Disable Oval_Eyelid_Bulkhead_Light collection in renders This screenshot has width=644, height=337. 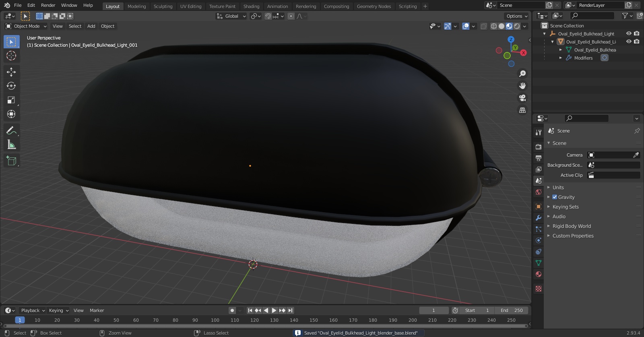pos(637,33)
